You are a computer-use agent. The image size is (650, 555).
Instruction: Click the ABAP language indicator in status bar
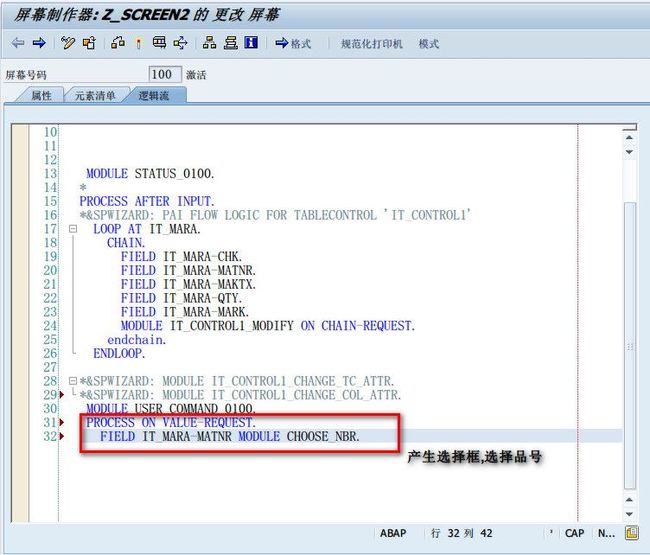tap(393, 533)
